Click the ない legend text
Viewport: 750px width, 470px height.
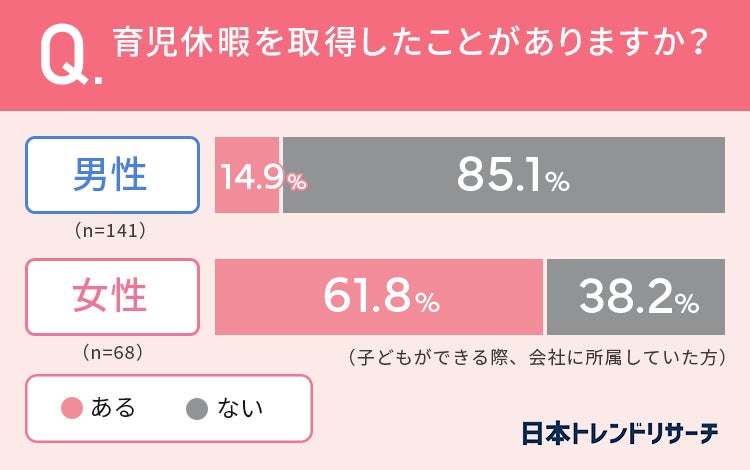pyautogui.click(x=240, y=408)
